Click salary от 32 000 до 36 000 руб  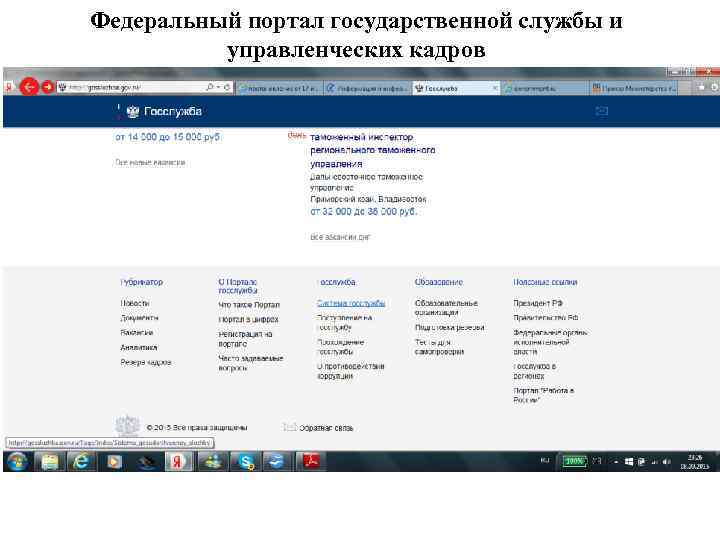coord(363,211)
